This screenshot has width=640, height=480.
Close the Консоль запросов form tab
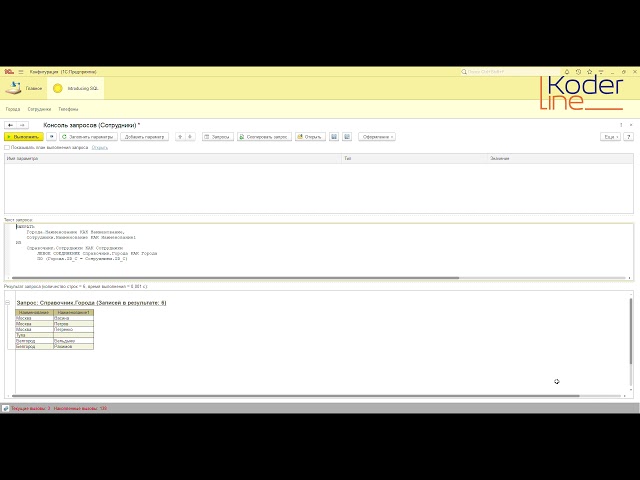pos(631,125)
